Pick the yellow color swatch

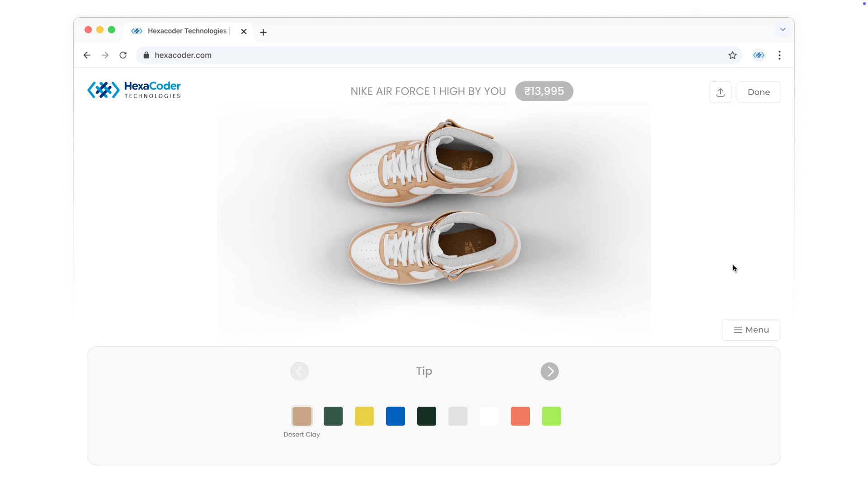pyautogui.click(x=364, y=416)
